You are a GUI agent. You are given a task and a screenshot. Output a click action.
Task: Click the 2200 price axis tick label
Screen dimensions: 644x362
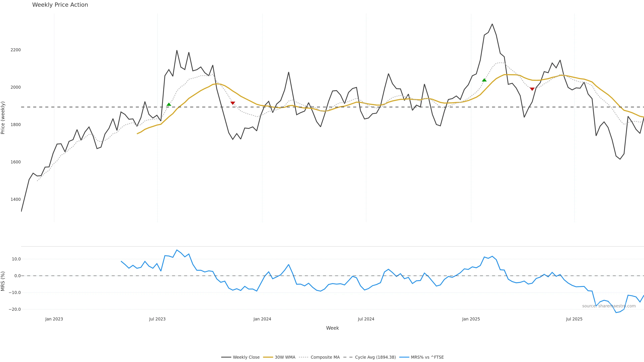(15, 50)
